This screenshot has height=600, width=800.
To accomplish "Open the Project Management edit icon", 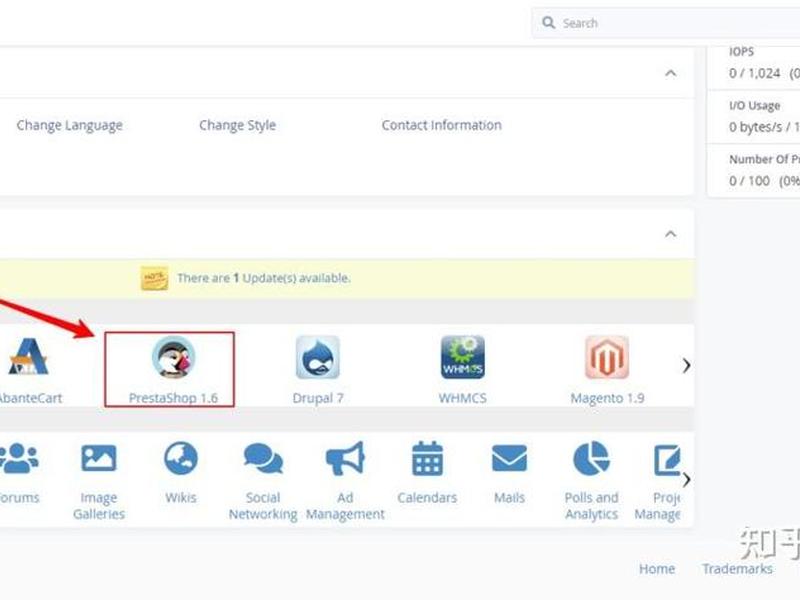I will (x=667, y=459).
